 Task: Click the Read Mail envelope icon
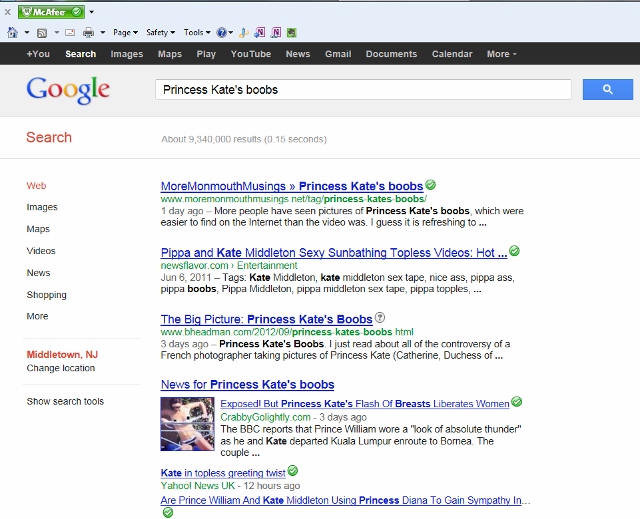(x=70, y=32)
